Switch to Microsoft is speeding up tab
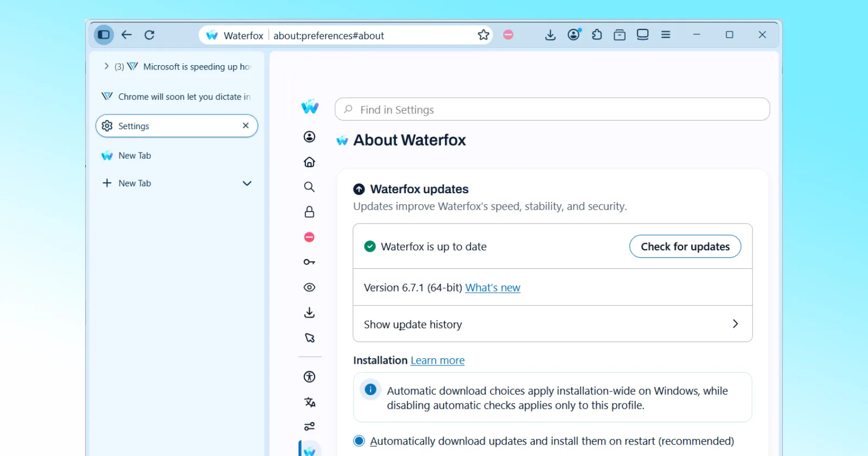This screenshot has width=868, height=456. tap(190, 67)
